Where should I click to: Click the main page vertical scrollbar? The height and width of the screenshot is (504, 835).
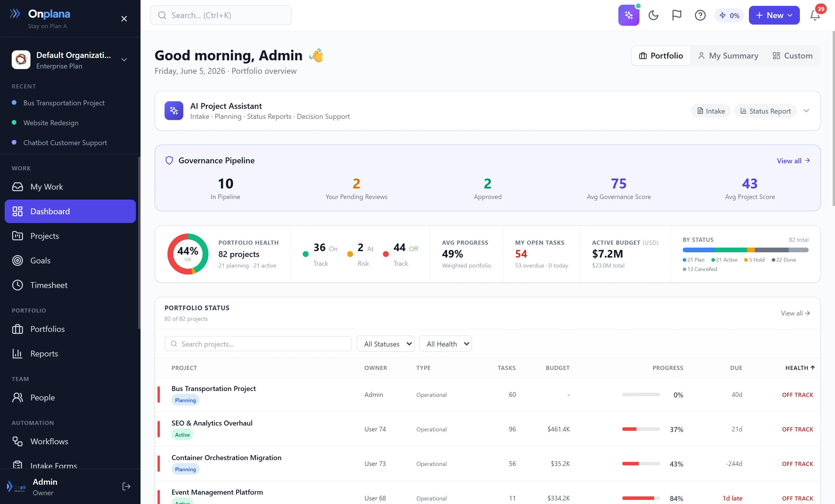click(x=833, y=119)
